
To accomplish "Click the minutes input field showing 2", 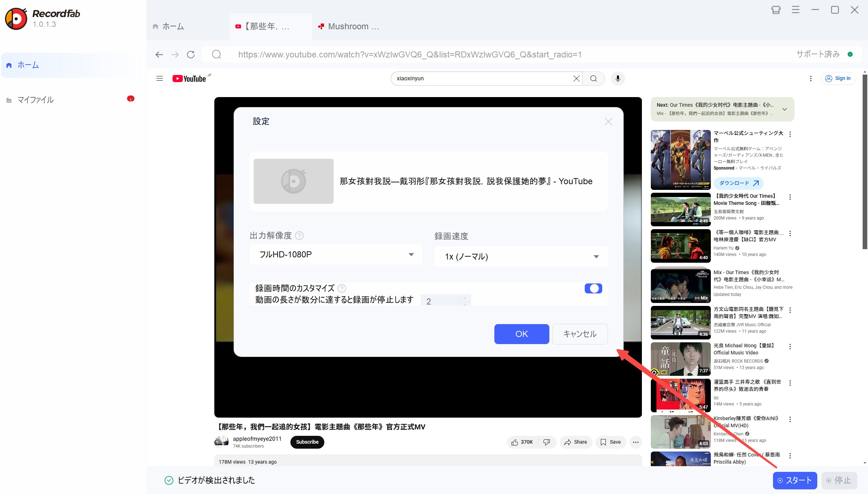I will coord(440,301).
